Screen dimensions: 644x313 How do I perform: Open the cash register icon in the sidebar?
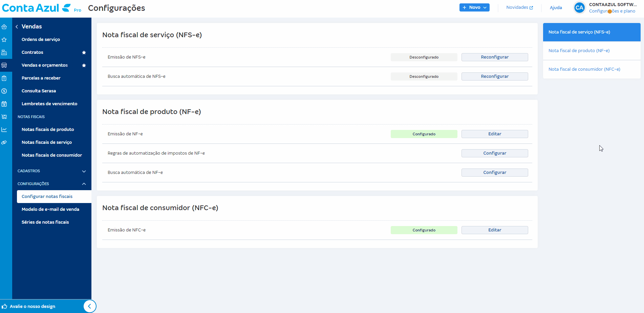pyautogui.click(x=4, y=52)
